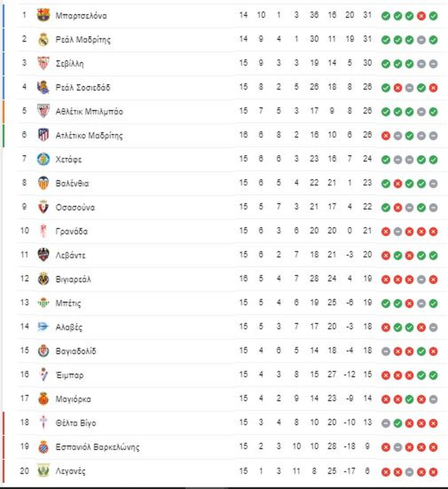448x489 pixels.
Task: Click the Real Madrid crest icon
Action: tap(43, 39)
